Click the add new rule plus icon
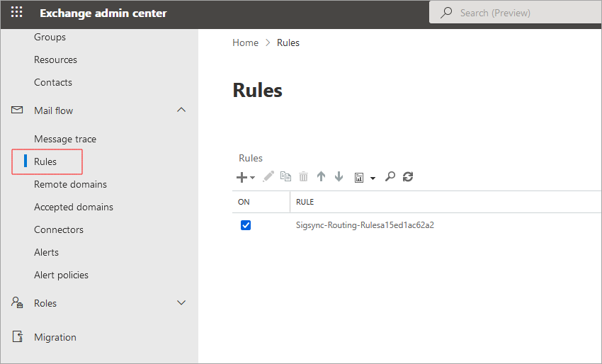The image size is (602, 364). tap(242, 177)
